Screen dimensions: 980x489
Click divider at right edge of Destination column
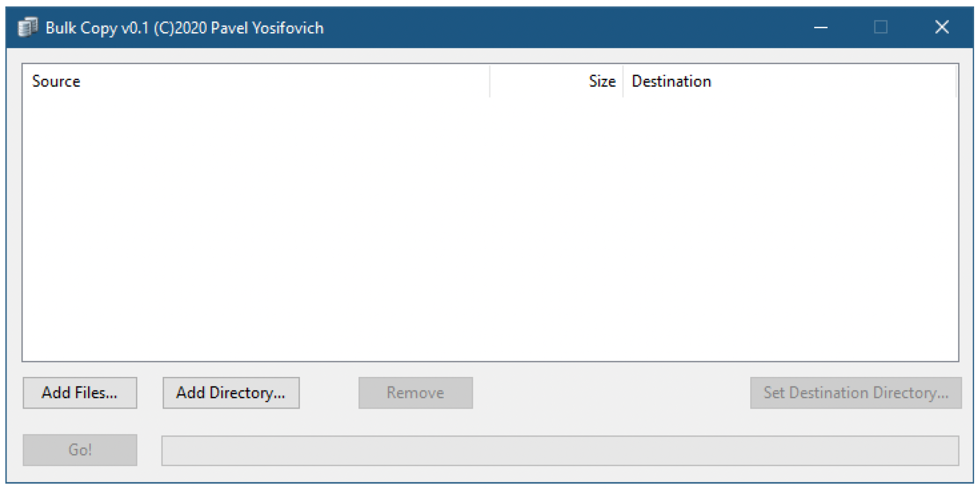click(x=956, y=81)
